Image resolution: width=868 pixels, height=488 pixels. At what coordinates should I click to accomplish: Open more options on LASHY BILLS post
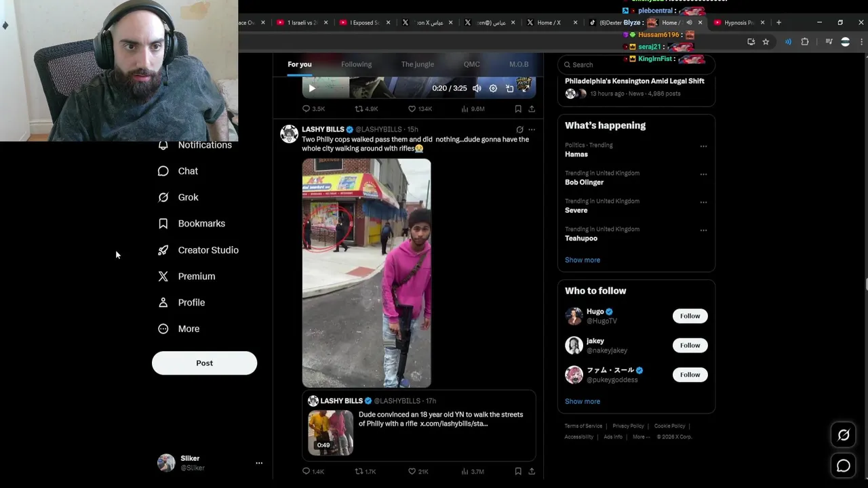[x=532, y=129]
